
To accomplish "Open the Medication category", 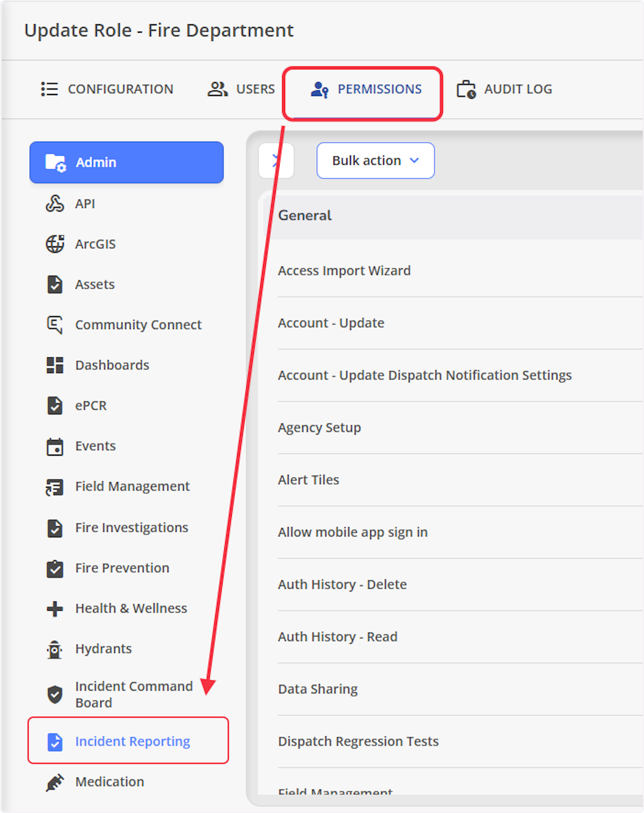I will [127, 782].
